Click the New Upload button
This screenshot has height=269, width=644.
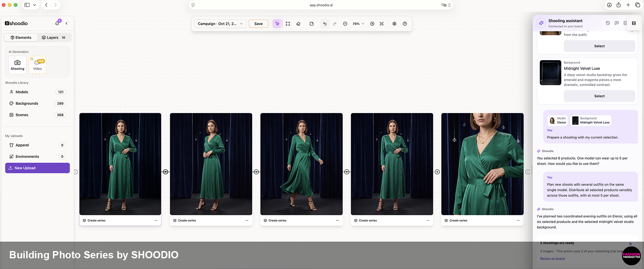coord(37,168)
